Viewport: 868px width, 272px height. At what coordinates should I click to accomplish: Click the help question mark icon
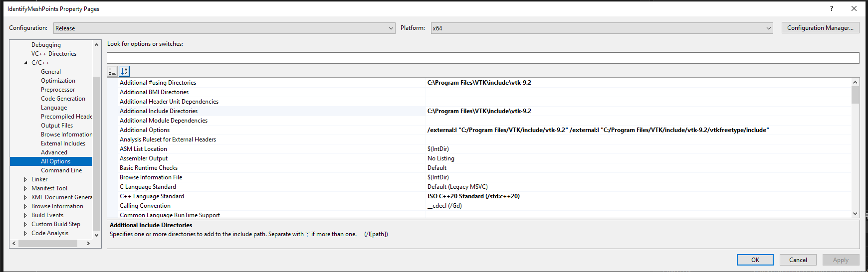(x=831, y=8)
